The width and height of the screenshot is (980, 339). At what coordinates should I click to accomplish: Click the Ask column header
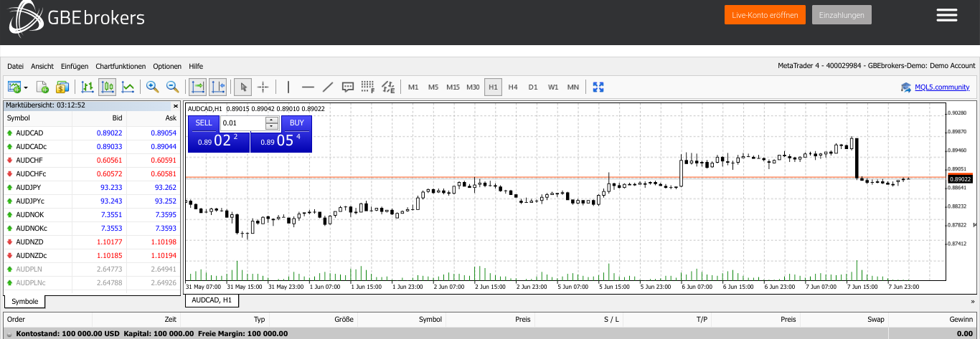[154, 118]
